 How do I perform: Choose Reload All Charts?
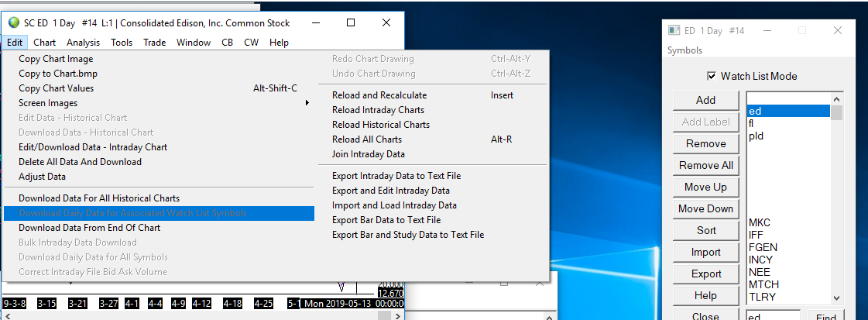pos(432,139)
